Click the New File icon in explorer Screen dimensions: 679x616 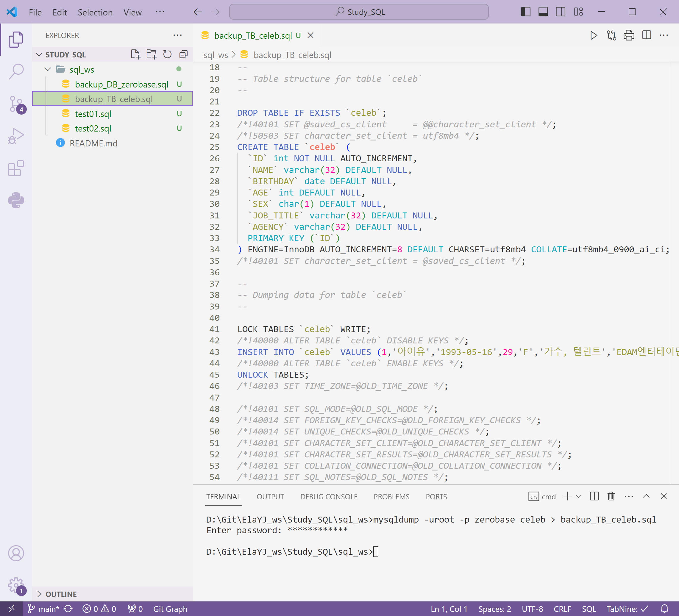point(135,54)
